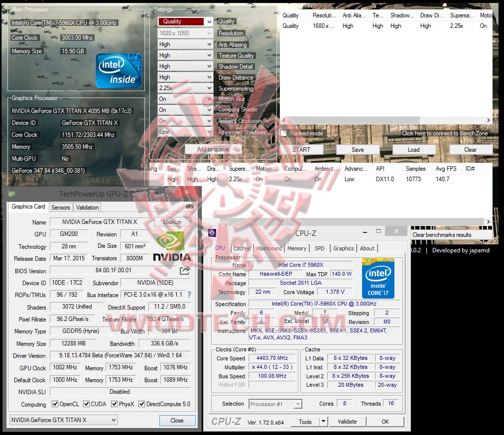This screenshot has width=504, height=435.
Task: Select GPU-Z Graphics Card tab
Action: 28,207
